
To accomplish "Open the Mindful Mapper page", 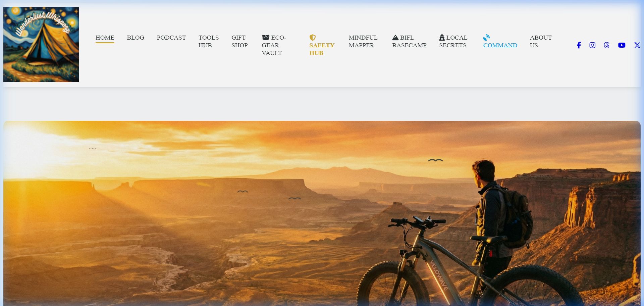I will (x=363, y=41).
